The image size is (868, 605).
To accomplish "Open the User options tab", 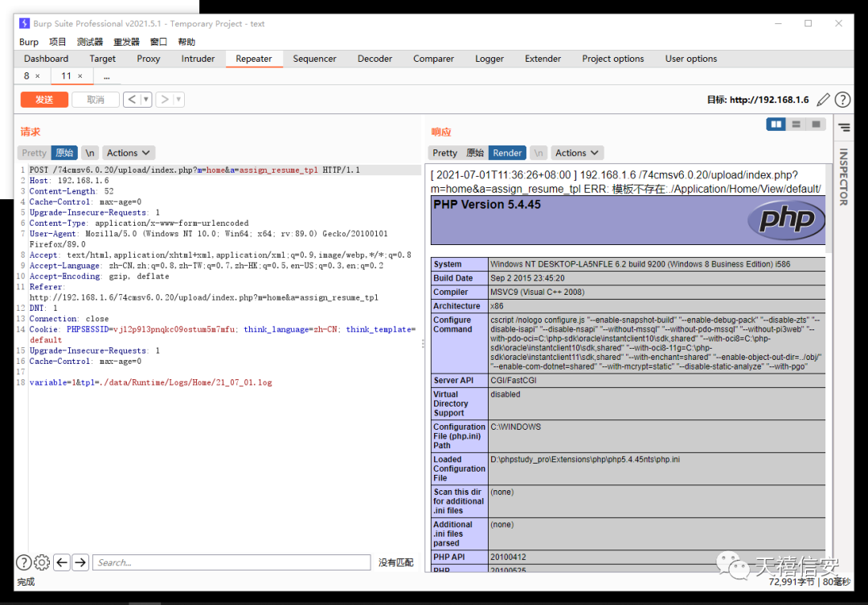I will [x=691, y=59].
